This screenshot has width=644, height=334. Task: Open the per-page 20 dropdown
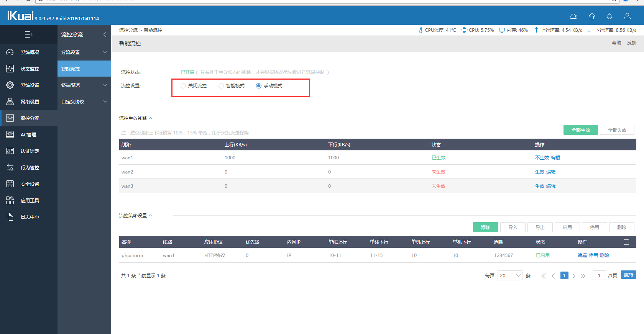tap(510, 275)
